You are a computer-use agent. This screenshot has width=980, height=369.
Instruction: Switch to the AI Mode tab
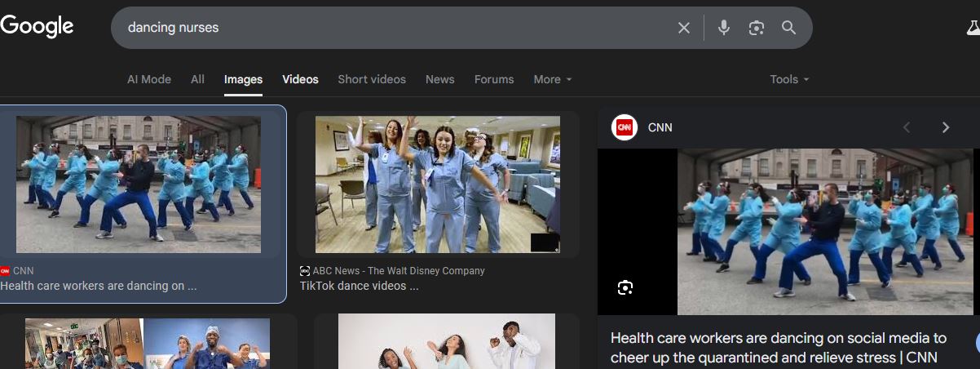click(149, 79)
